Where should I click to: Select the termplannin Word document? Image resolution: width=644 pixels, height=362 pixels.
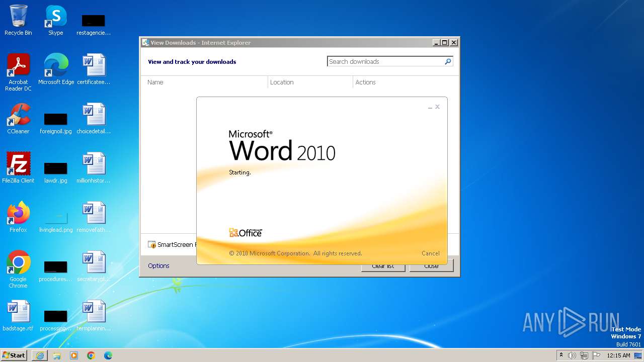pos(94,316)
